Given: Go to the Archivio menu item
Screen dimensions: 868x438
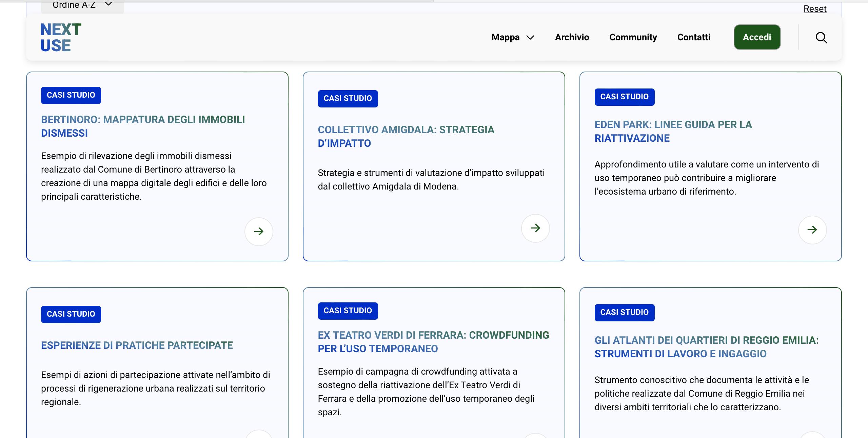Looking at the screenshot, I should [572, 37].
